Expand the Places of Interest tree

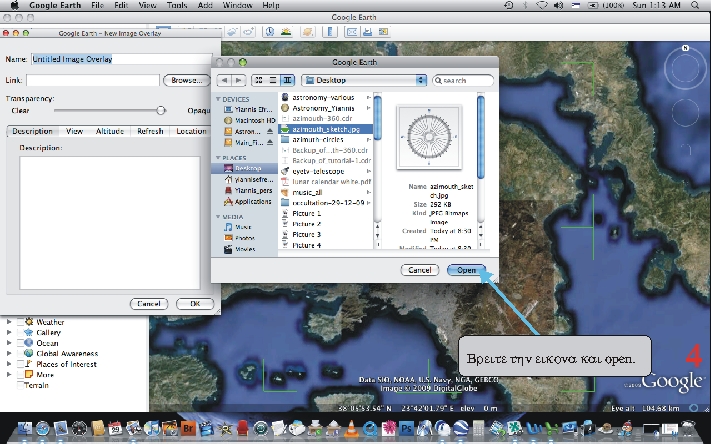coord(9,364)
